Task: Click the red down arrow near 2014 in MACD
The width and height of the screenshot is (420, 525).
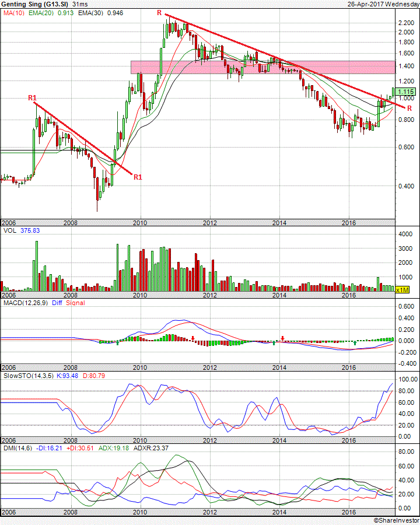Action: 283,338
